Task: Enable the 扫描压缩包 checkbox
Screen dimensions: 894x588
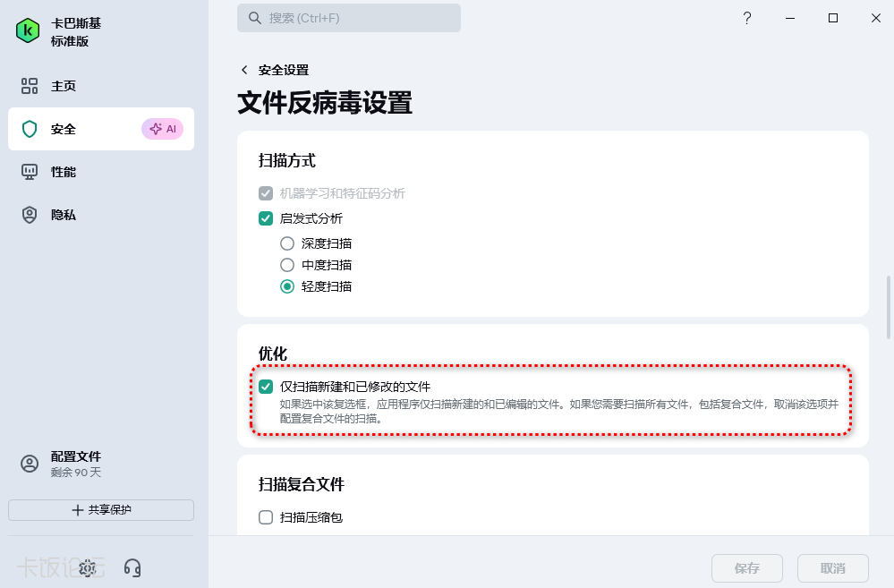Action: click(266, 517)
